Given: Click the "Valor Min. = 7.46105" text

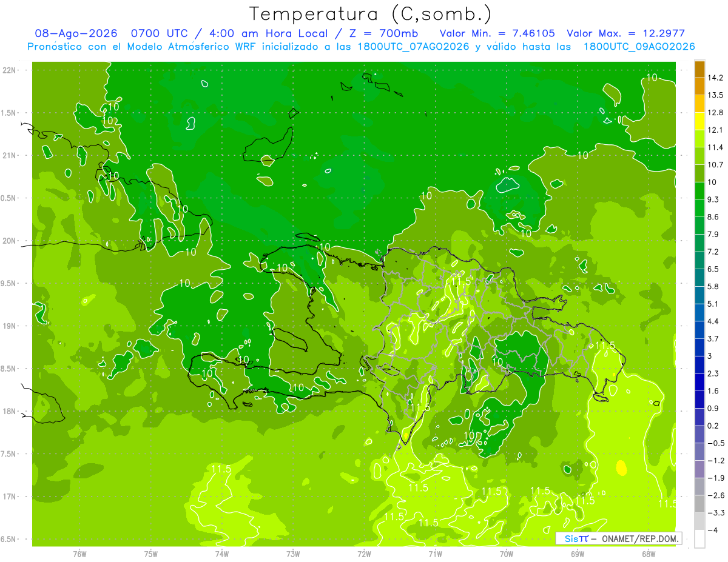Looking at the screenshot, I should (x=497, y=33).
